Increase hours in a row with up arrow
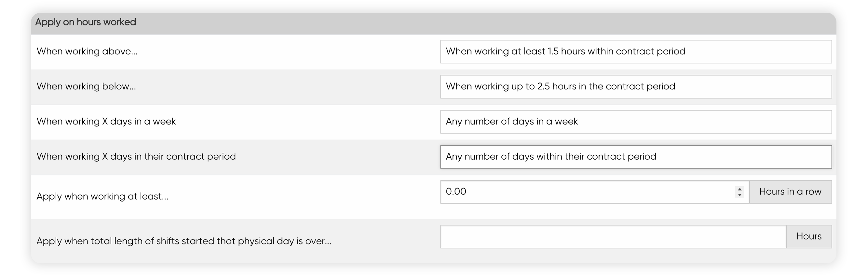The width and height of the screenshot is (868, 275). click(x=739, y=189)
